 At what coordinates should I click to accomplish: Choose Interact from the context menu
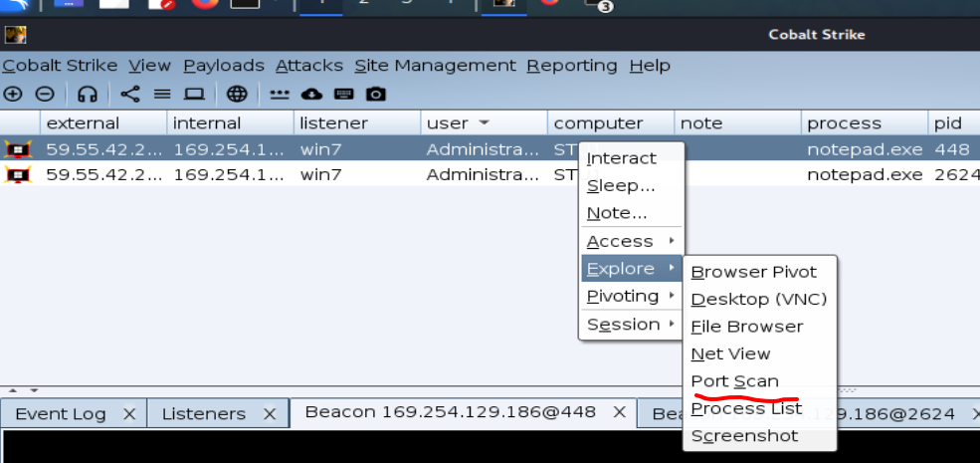coord(631,158)
